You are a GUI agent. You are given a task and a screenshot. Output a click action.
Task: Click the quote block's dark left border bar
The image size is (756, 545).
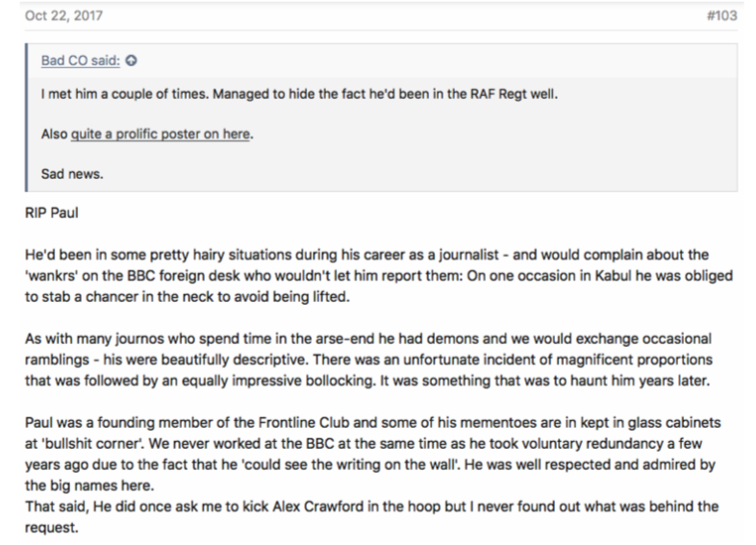coord(27,117)
